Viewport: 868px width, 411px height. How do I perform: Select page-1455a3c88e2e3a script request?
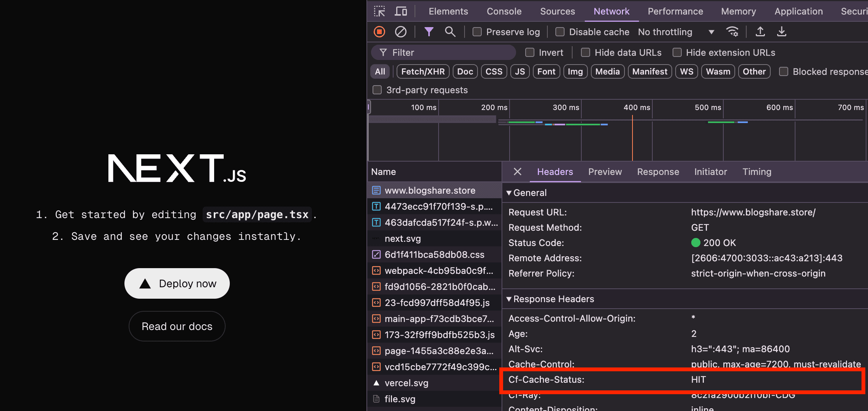(434, 351)
